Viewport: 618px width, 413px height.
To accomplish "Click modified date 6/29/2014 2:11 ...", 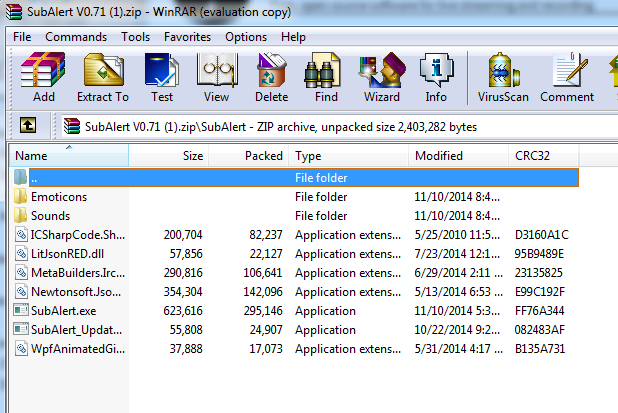I will 458,272.
